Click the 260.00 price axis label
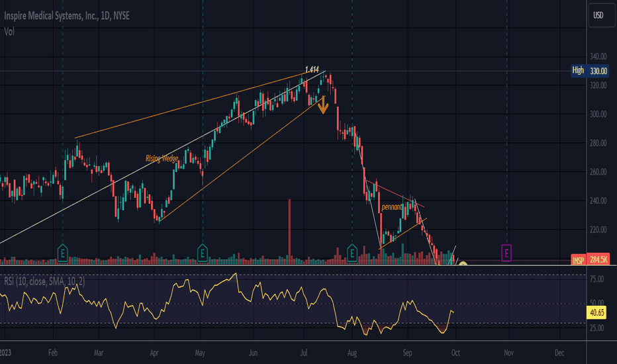The image size is (617, 364). tap(598, 172)
